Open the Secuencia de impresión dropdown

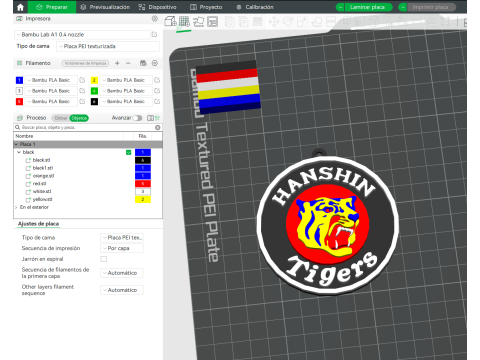point(122,248)
